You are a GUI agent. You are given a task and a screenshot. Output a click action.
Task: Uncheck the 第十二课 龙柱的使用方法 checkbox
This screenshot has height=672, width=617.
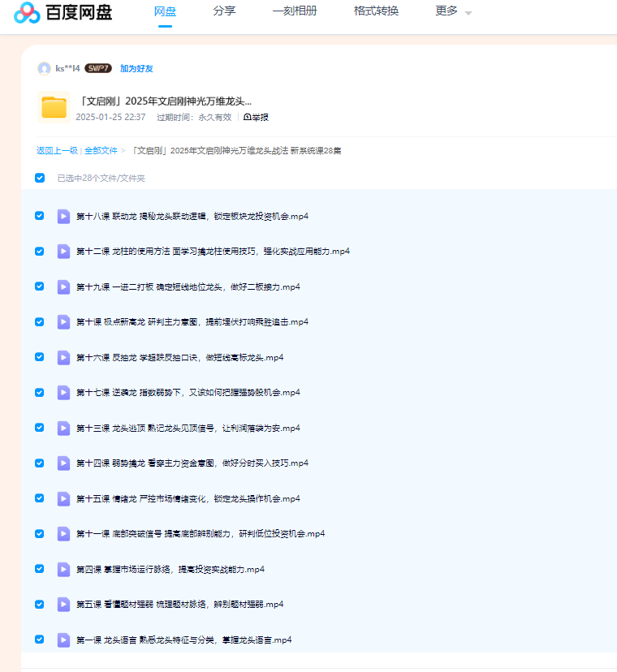pos(40,251)
